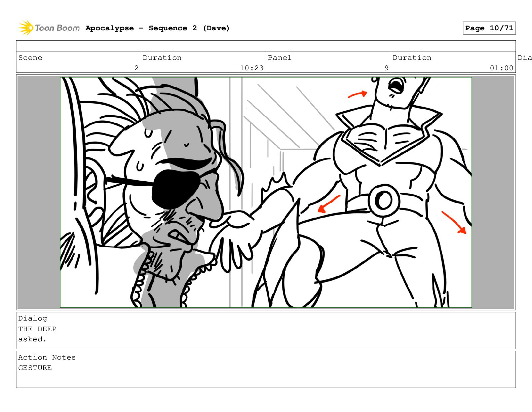Click the 'Action Notes' label
Image resolution: width=532 pixels, height=412 pixels.
coord(47,358)
